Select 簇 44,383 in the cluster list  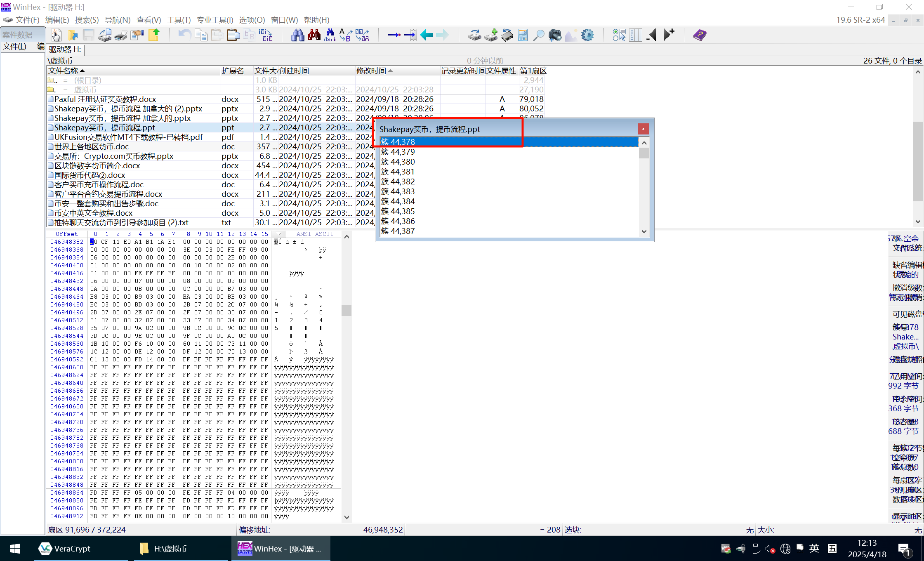coord(509,191)
